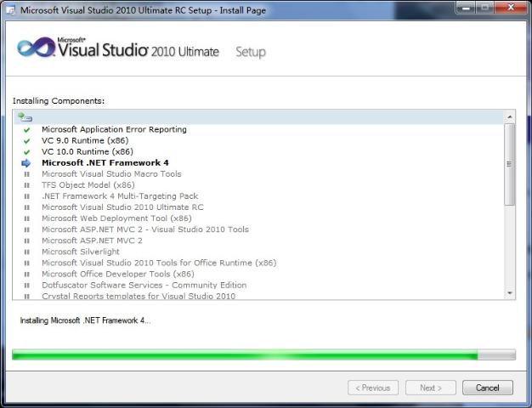Click the Installing Microsoft .NET Framework 4 status text
The image size is (532, 408).
[x=85, y=320]
